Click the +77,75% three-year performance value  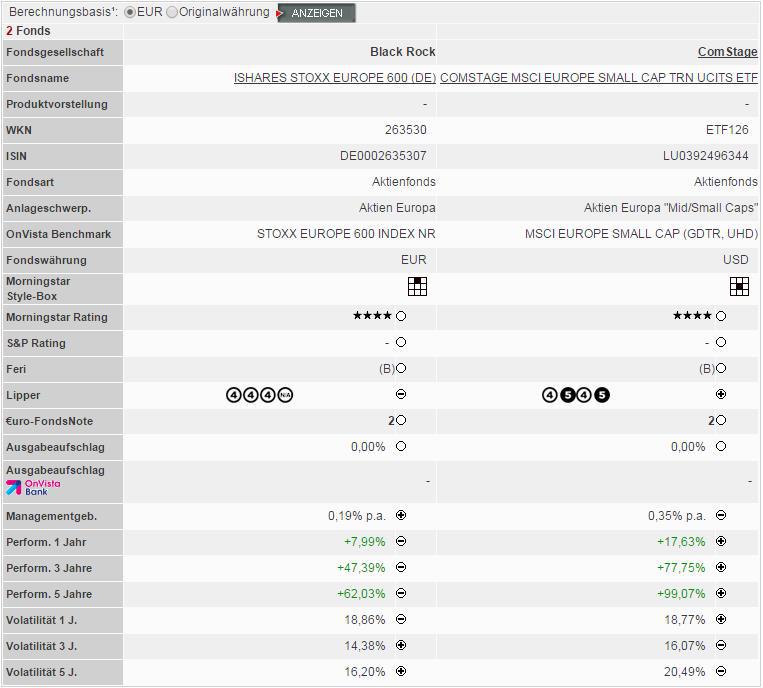[681, 568]
